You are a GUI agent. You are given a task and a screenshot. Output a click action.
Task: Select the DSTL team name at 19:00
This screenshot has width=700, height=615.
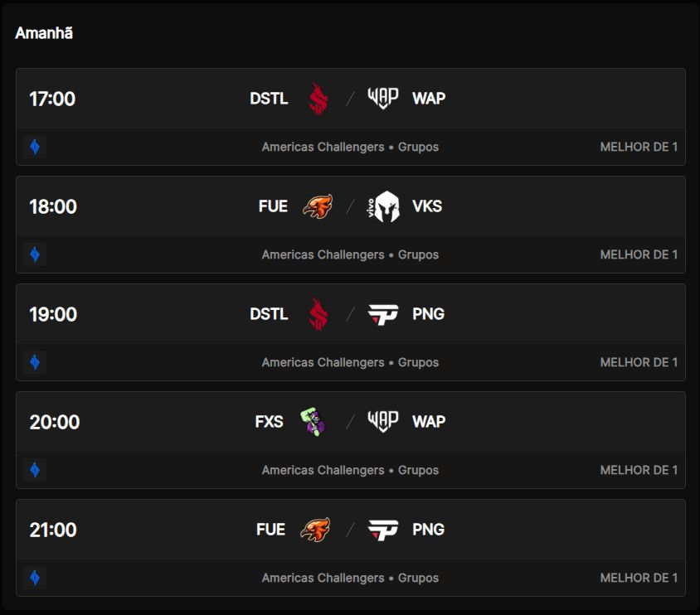(x=269, y=314)
